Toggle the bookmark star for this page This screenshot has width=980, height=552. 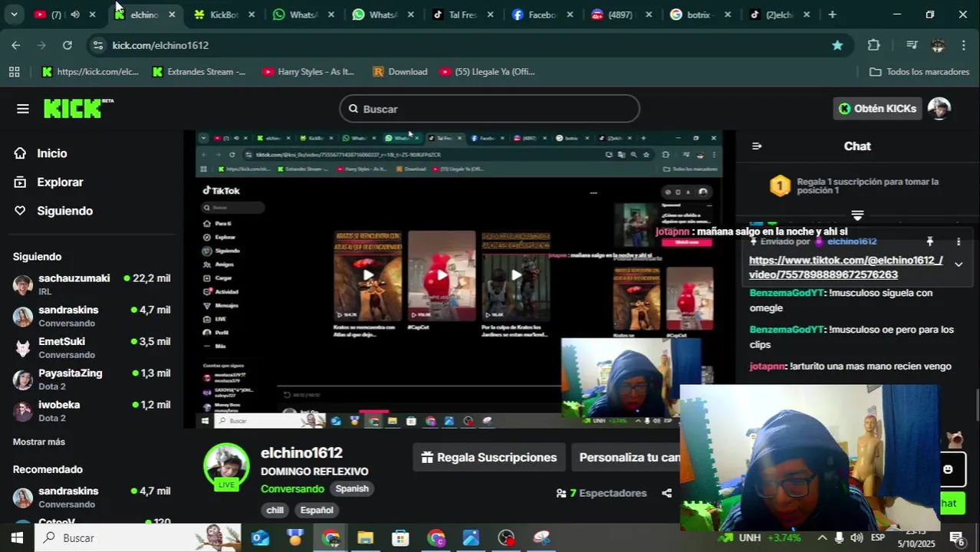coord(837,45)
